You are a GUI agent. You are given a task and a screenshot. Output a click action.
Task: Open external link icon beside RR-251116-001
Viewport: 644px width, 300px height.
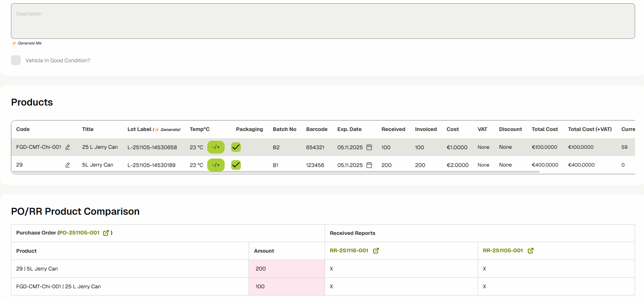pyautogui.click(x=376, y=251)
